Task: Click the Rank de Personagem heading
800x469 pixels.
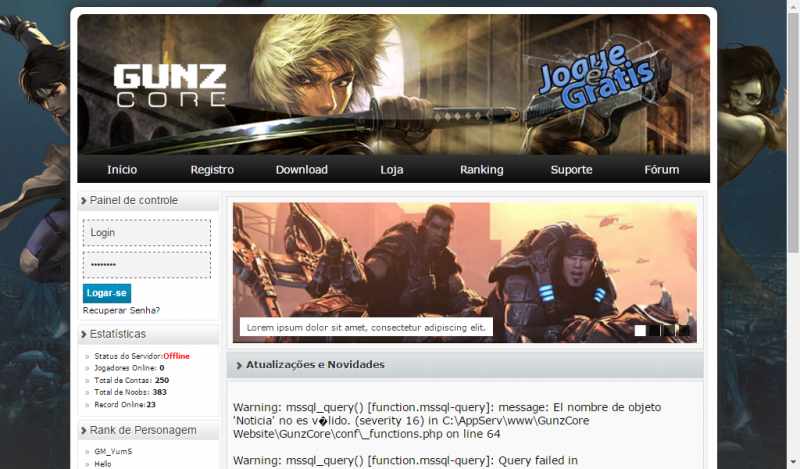Action: 143,430
